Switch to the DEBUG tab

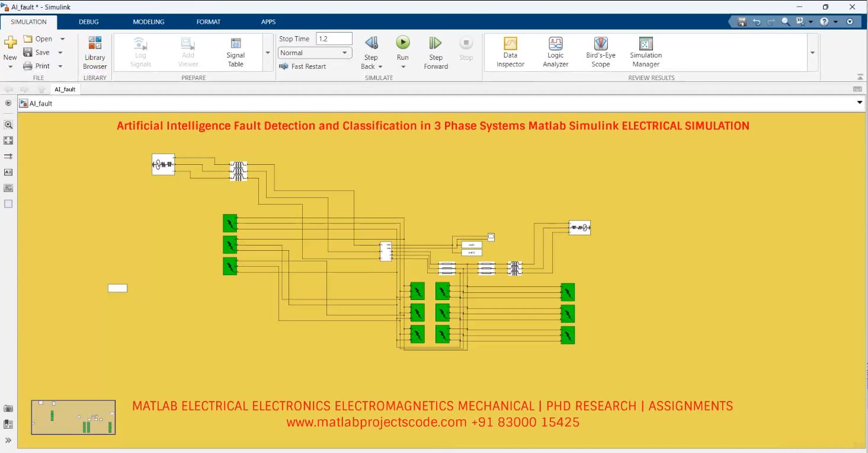pos(88,21)
